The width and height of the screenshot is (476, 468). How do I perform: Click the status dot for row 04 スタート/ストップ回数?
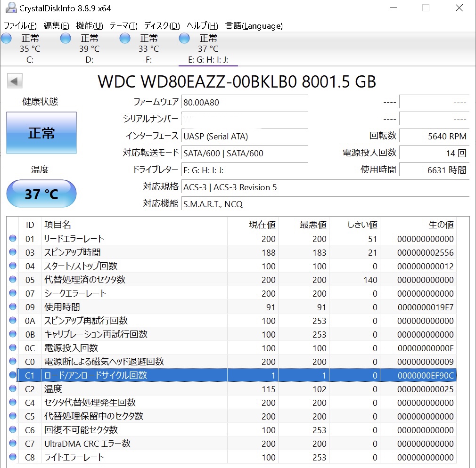pos(13,266)
